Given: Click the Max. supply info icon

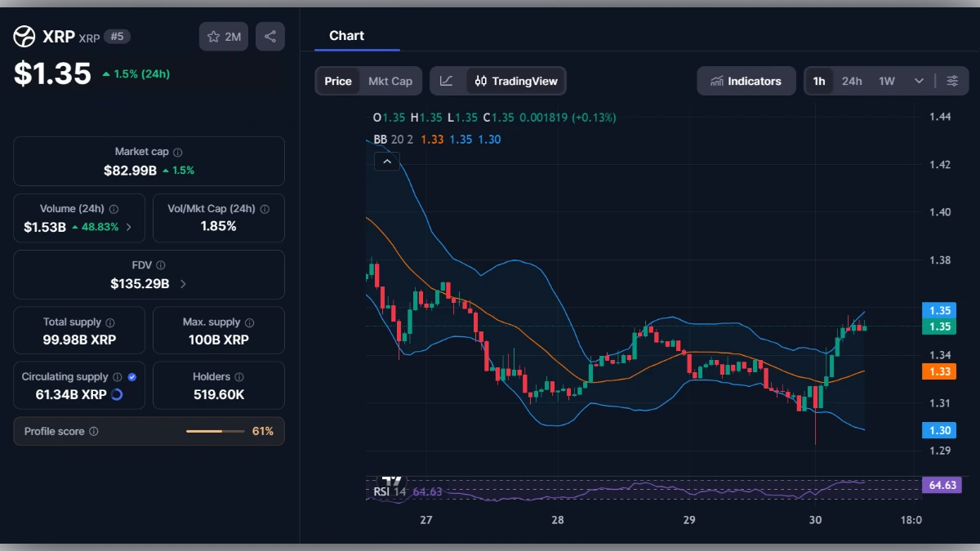Looking at the screenshot, I should [249, 322].
